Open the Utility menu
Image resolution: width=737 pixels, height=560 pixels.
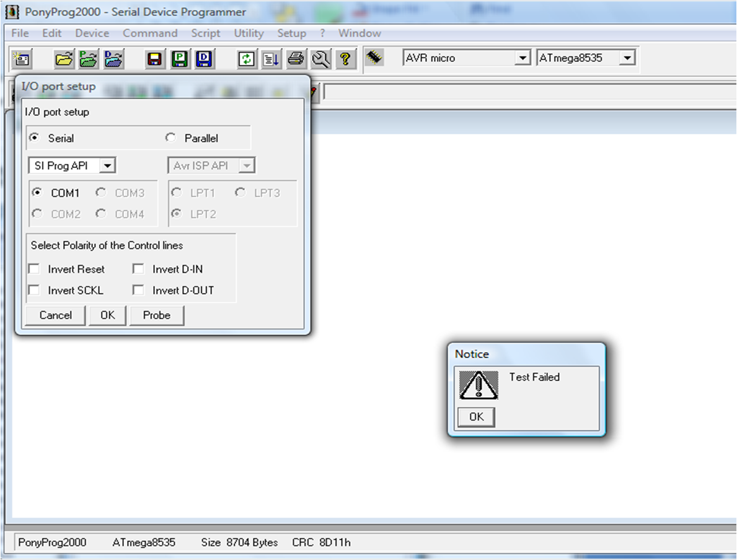point(249,33)
